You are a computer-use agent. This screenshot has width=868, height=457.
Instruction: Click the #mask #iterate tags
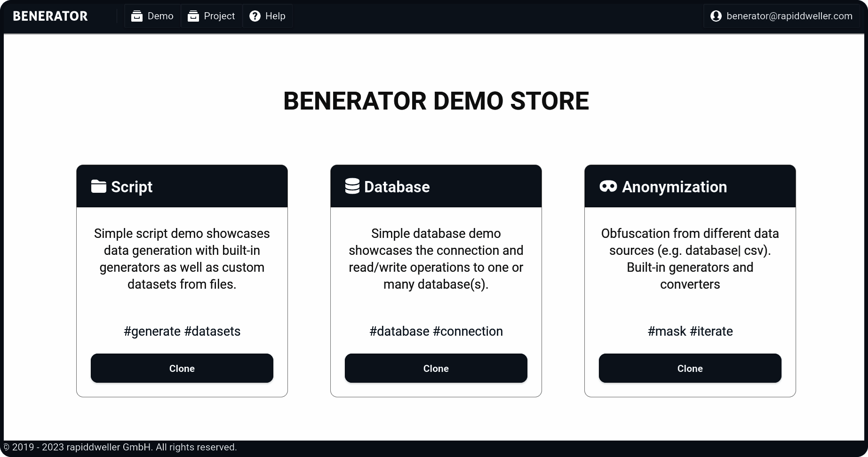tap(690, 331)
